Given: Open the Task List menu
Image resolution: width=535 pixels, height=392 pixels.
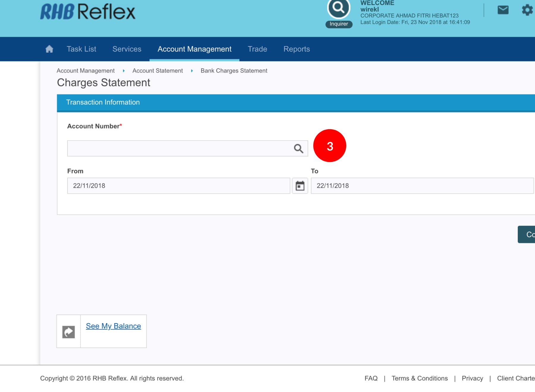Looking at the screenshot, I should pyautogui.click(x=81, y=49).
